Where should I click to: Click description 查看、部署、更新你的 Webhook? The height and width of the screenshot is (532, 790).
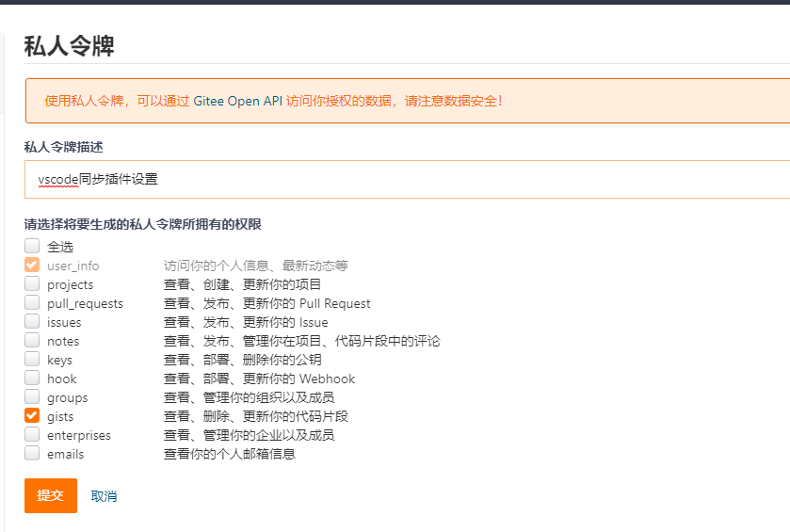[x=260, y=379]
